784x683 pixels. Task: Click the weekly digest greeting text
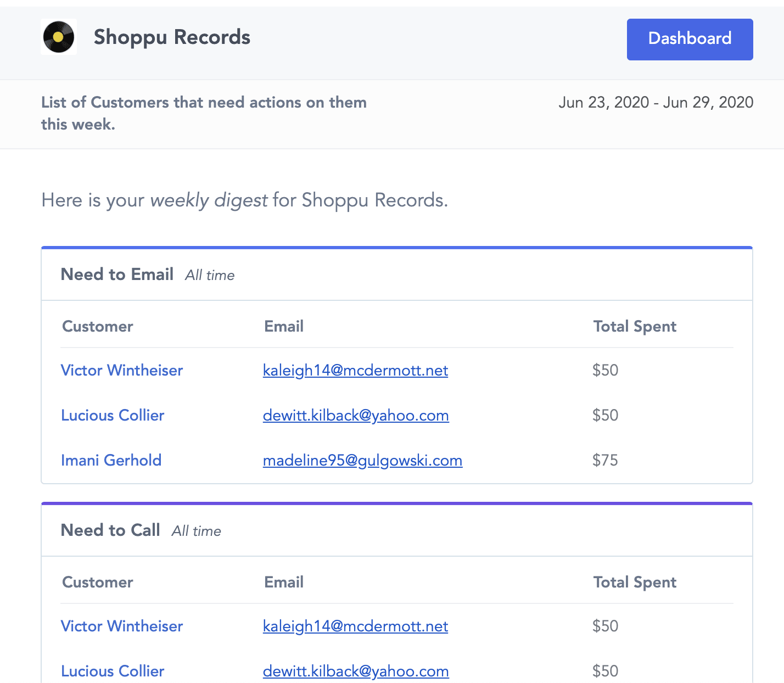tap(244, 200)
